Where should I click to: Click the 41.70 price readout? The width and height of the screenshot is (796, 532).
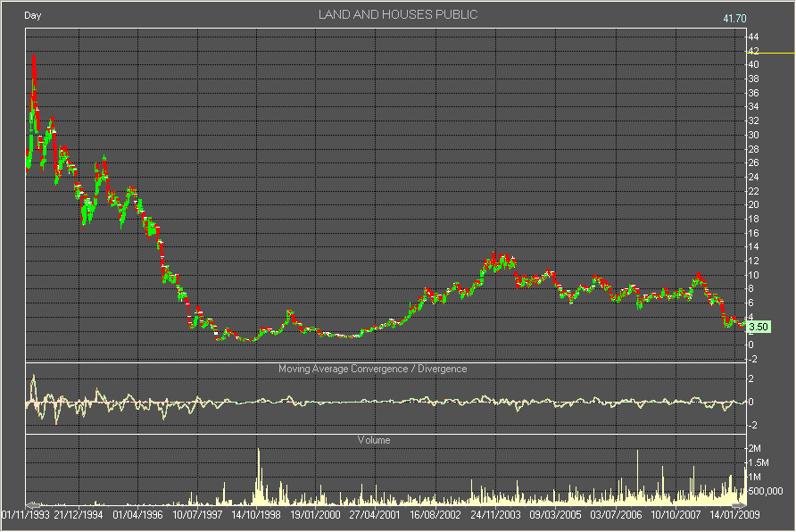pyautogui.click(x=734, y=19)
